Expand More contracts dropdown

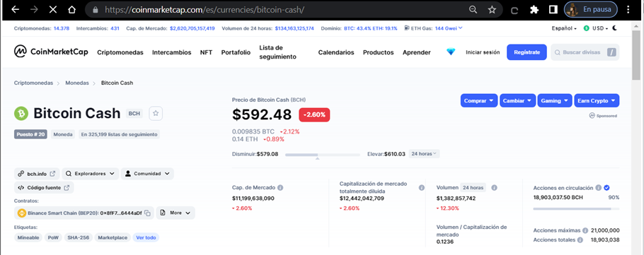click(x=176, y=213)
